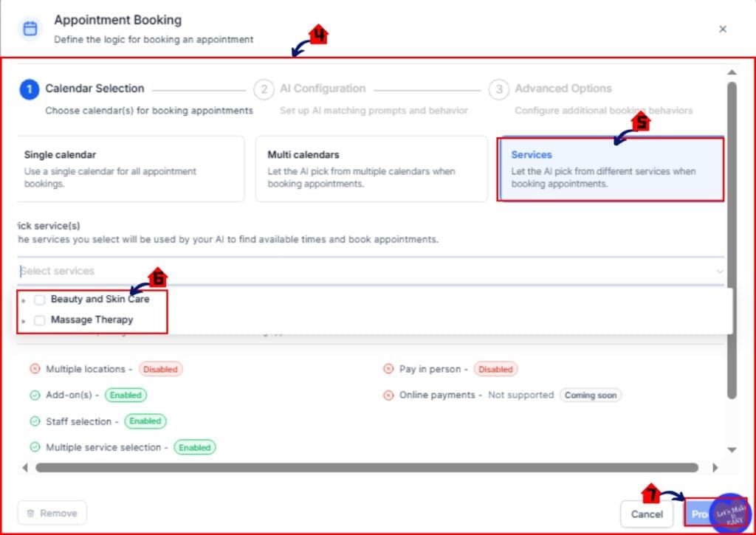Expand the Beauty and Skin Care group arrow
Viewport: 756px width, 535px height.
click(x=24, y=300)
